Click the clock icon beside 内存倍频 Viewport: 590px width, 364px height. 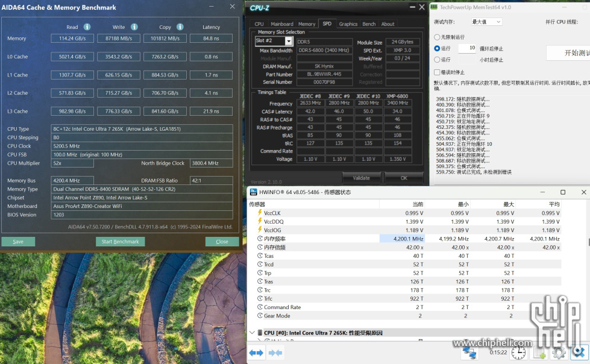tap(260, 247)
